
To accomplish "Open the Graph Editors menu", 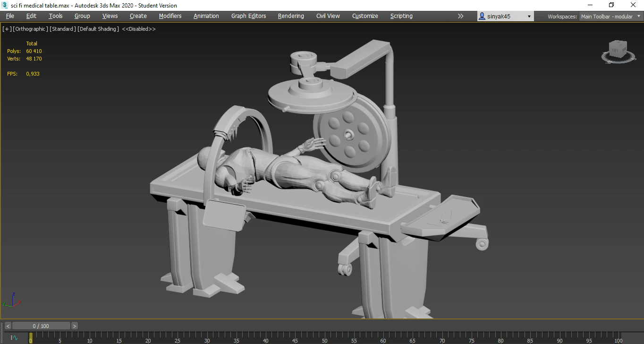I will click(248, 16).
